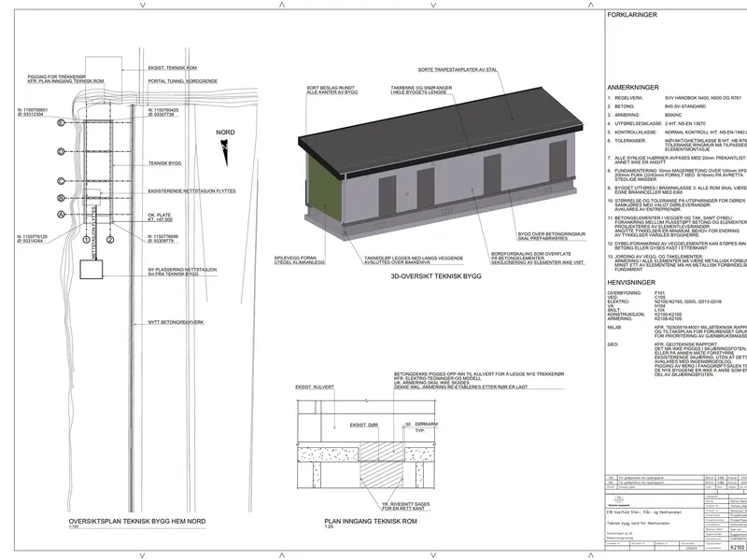Click the title 'PLAN INNGANG TEKNISK ROM'
This screenshot has width=747, height=560.
371,522
